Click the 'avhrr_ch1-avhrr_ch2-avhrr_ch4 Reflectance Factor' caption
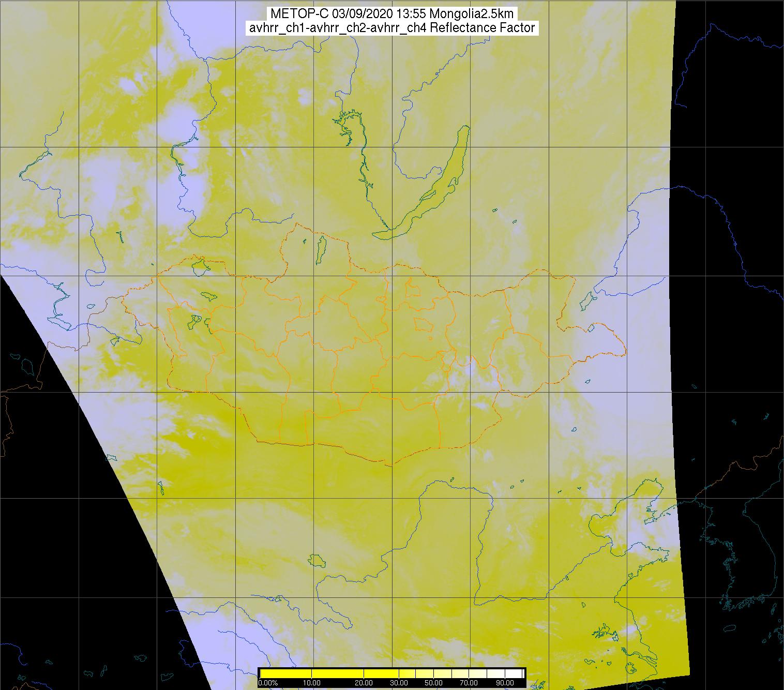 click(x=392, y=28)
